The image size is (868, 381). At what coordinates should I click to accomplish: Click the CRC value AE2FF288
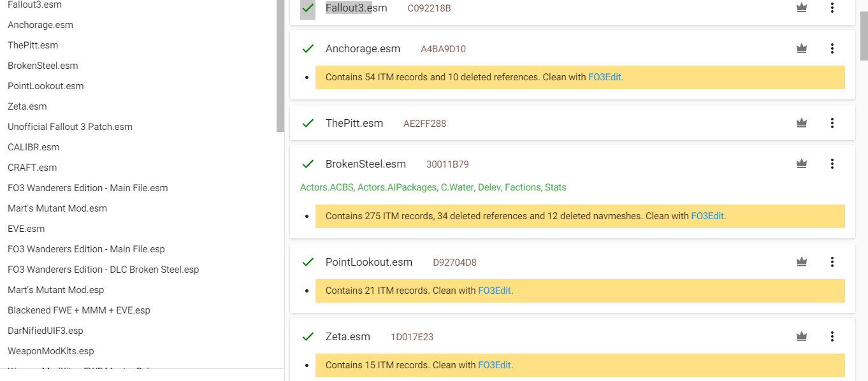(x=425, y=124)
